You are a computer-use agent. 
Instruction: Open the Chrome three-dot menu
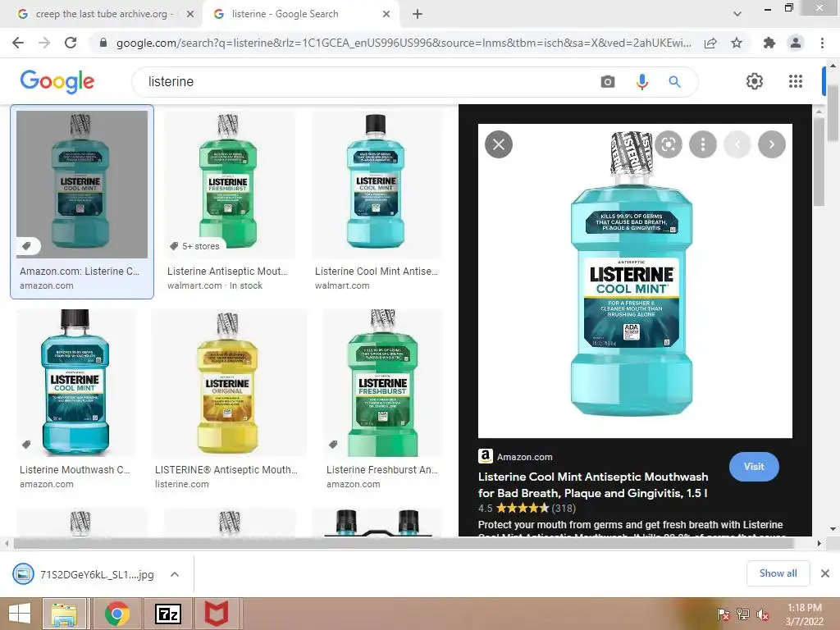(x=822, y=43)
